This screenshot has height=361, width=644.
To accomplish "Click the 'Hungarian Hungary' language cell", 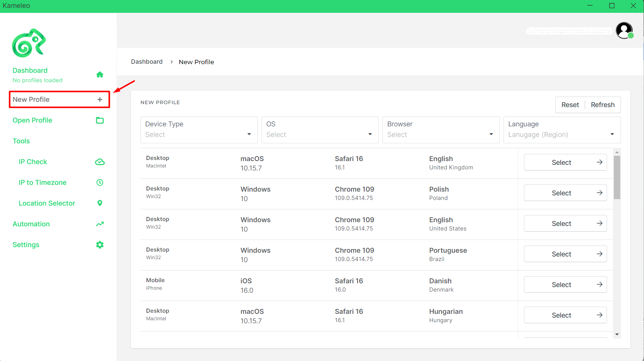I will 446,315.
